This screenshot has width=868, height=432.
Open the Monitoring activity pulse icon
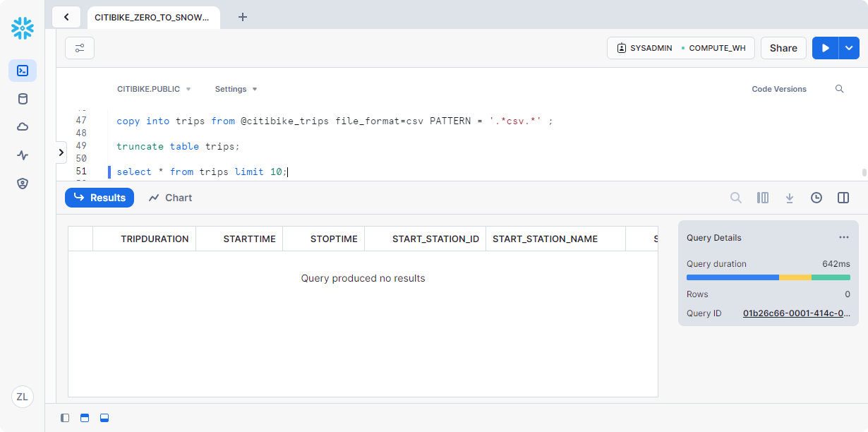(x=23, y=155)
